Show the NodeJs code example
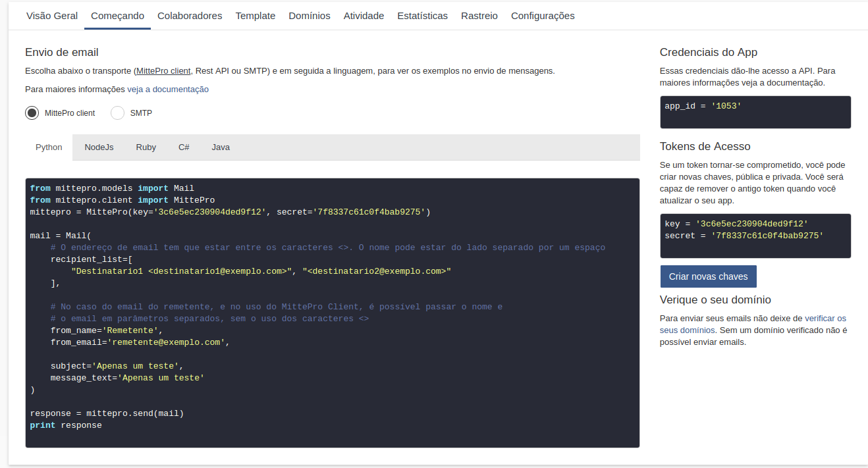Screen dimensions: 868x468 tap(99, 147)
